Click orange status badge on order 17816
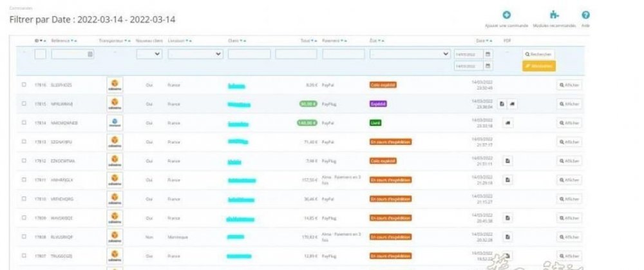 (x=383, y=85)
